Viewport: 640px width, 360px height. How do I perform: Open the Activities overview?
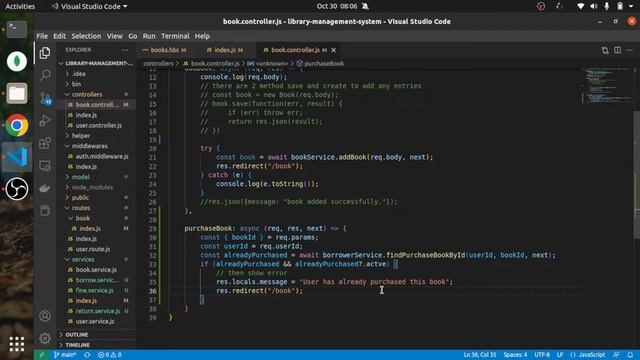(x=20, y=6)
